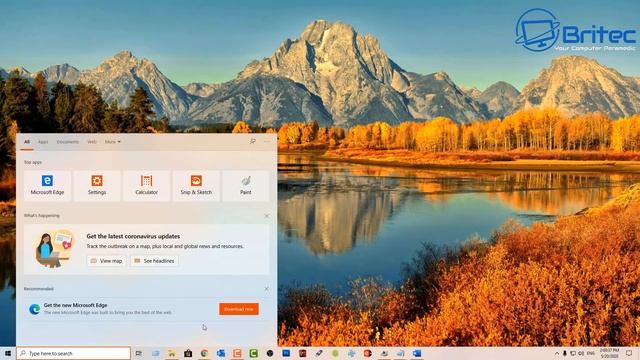Open the search panel options ellipsis menu
This screenshot has height=360, width=640.
click(x=267, y=142)
